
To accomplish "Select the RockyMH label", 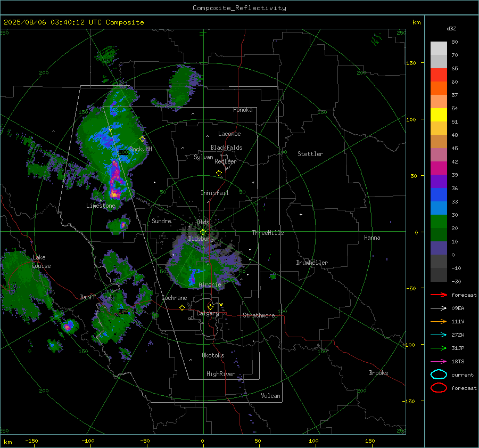I will click(x=141, y=149).
